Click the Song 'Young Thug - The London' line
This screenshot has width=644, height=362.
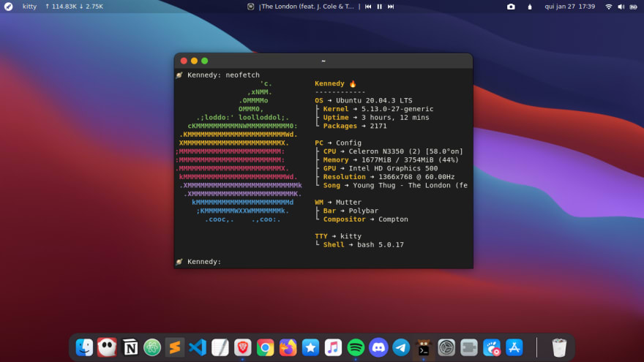pos(395,186)
